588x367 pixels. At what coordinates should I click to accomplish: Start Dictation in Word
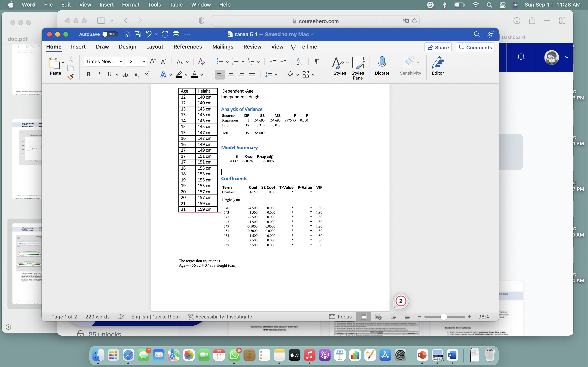tap(381, 66)
